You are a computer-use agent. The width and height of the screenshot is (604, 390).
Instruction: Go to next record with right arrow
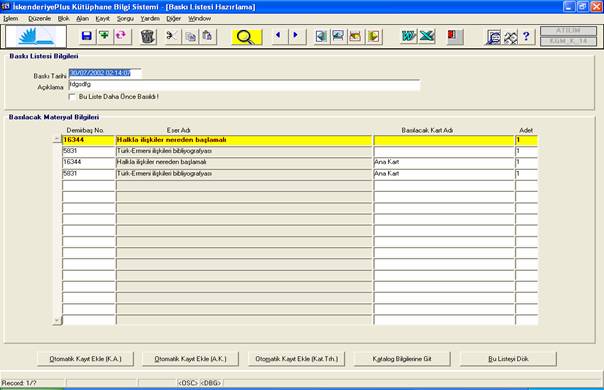click(296, 36)
